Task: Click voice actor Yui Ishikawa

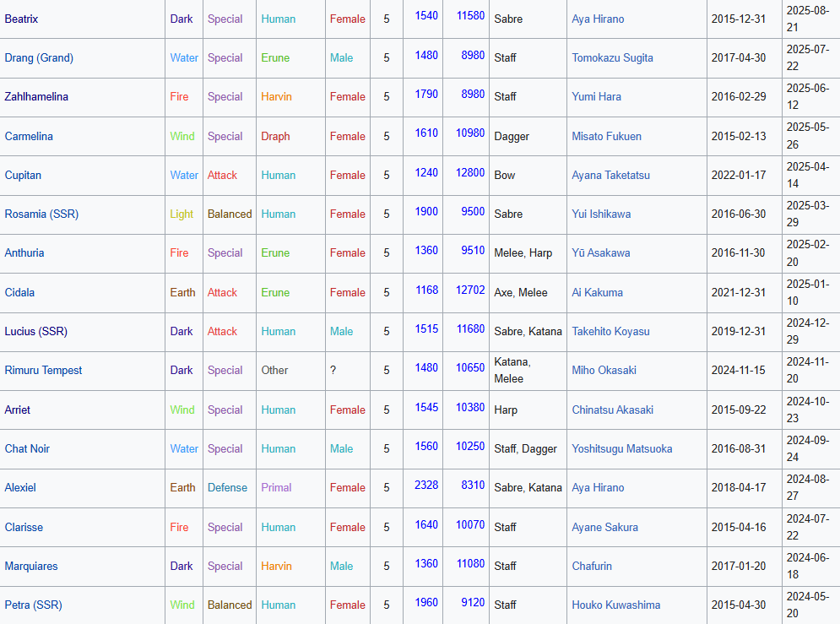Action: (x=601, y=214)
